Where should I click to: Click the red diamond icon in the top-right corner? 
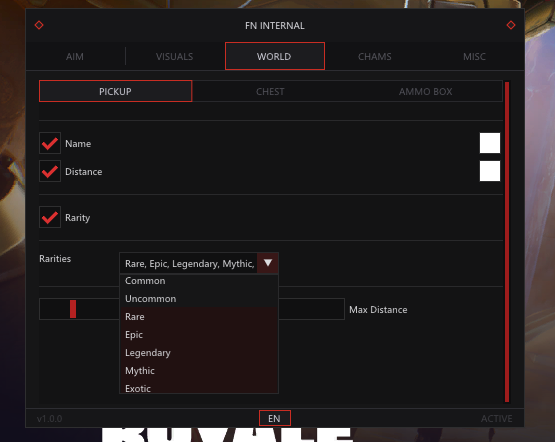[511, 25]
